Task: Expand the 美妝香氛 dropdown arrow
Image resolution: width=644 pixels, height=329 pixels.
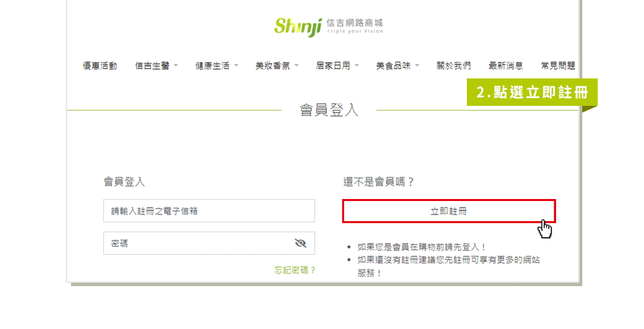Action: (297, 65)
